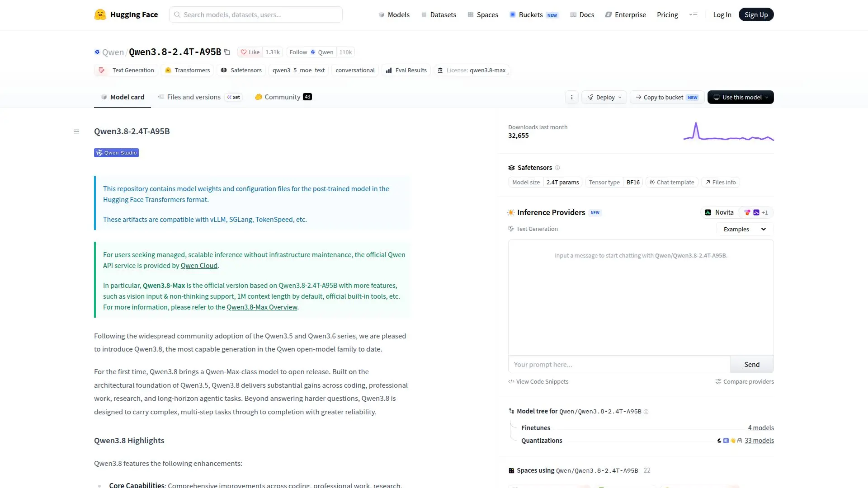Open the Files and versions tab
868x488 pixels.
[199, 97]
